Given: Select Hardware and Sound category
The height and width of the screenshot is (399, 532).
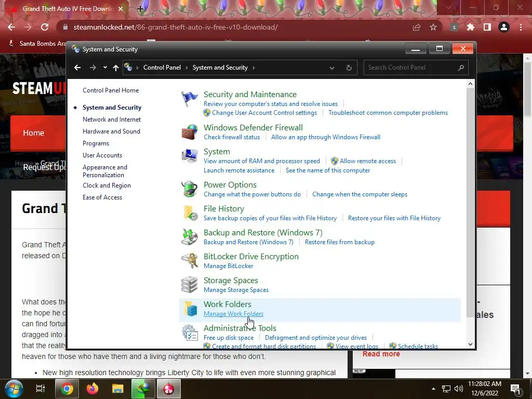Looking at the screenshot, I should (x=111, y=131).
